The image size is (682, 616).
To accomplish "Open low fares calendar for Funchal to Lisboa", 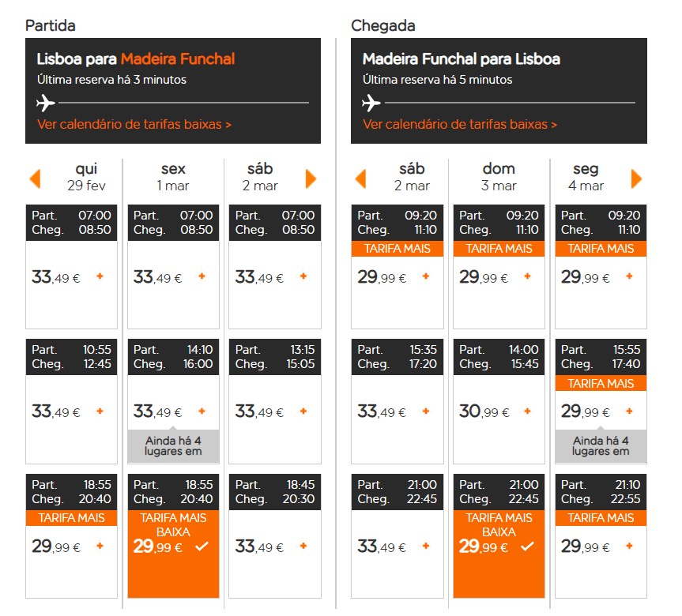I will [x=460, y=124].
